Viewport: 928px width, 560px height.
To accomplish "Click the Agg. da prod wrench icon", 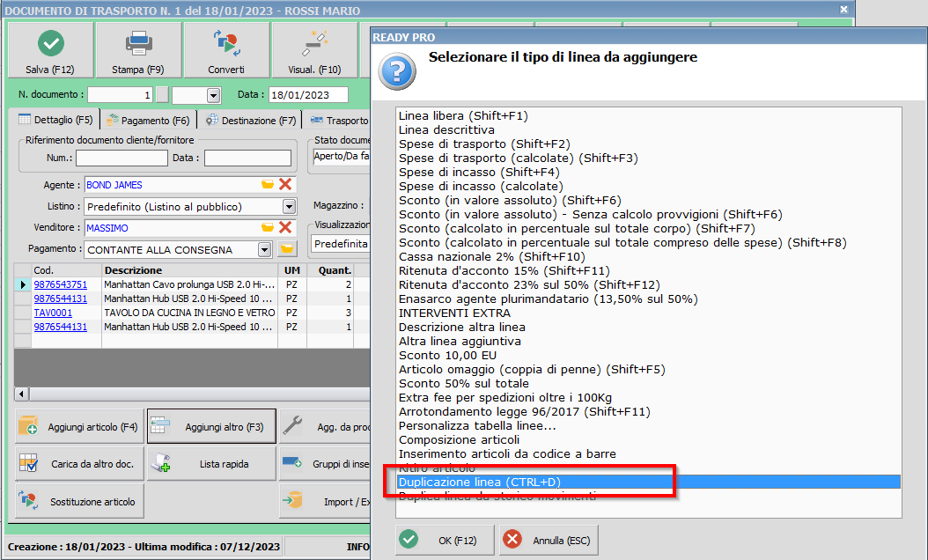I will pyautogui.click(x=292, y=425).
